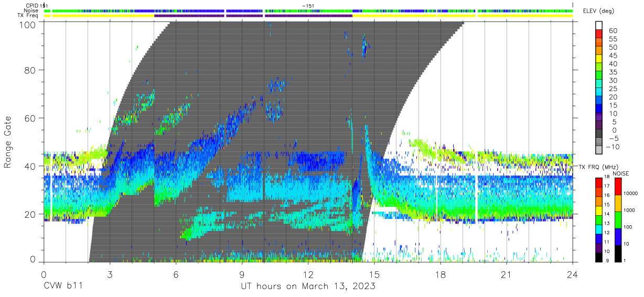Click the "UT hours on March 13, 2023" label
Image resolution: width=644 pixels, height=297 pixels.
[308, 287]
